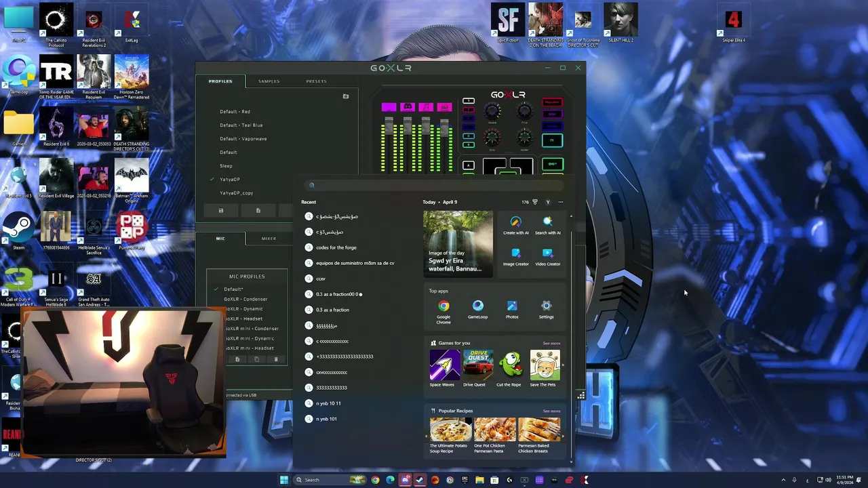Select recent search '333333333333'
The image size is (868, 488).
point(331,388)
